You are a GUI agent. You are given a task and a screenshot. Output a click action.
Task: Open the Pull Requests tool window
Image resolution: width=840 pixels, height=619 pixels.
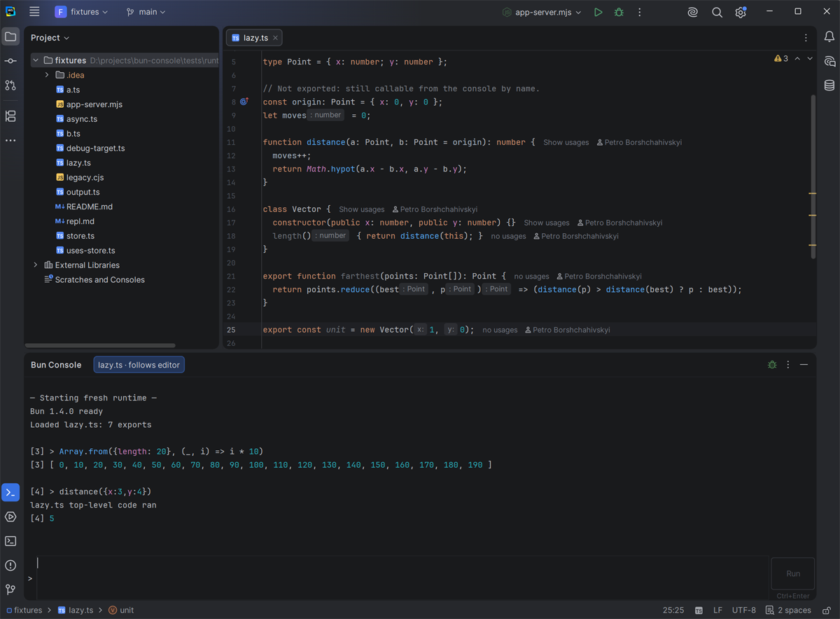click(10, 85)
